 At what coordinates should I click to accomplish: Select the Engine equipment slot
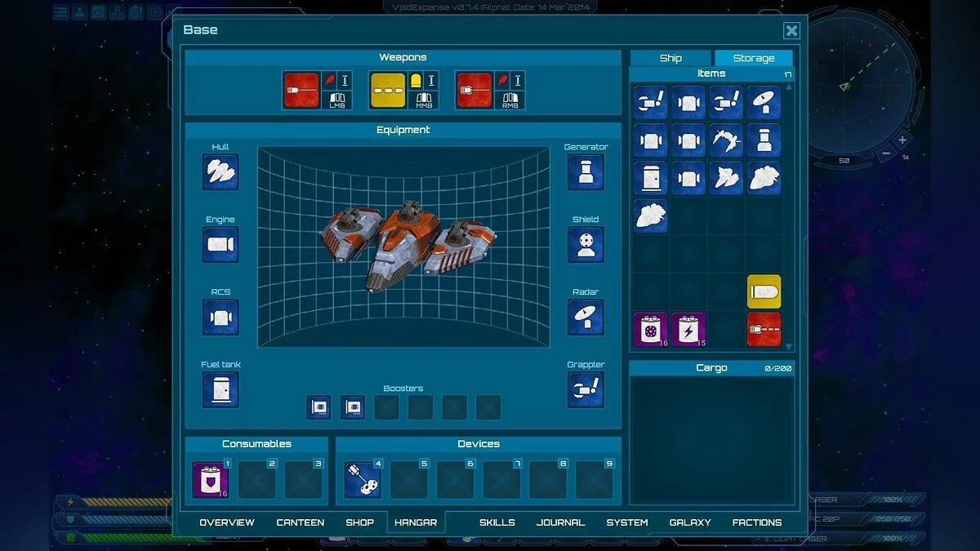tap(220, 245)
